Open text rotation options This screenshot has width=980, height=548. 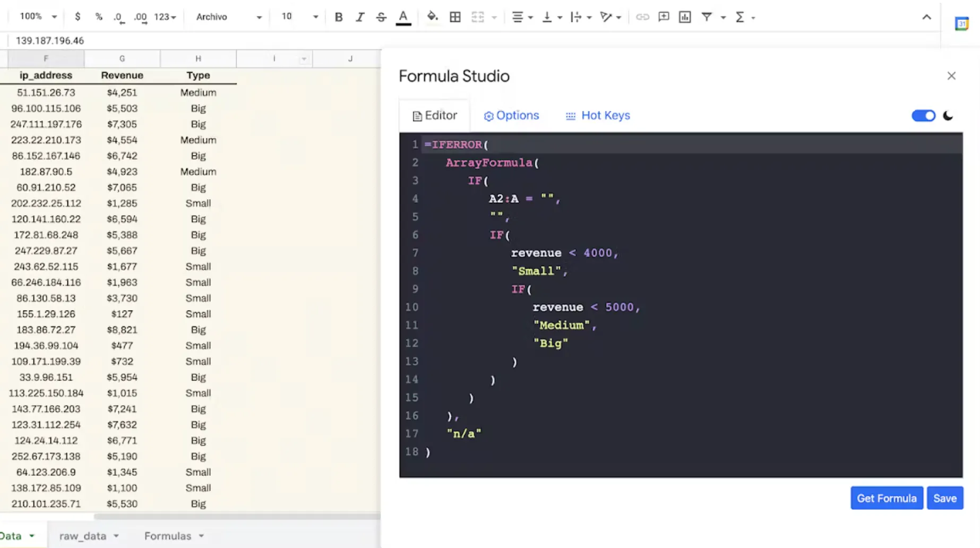coord(611,17)
